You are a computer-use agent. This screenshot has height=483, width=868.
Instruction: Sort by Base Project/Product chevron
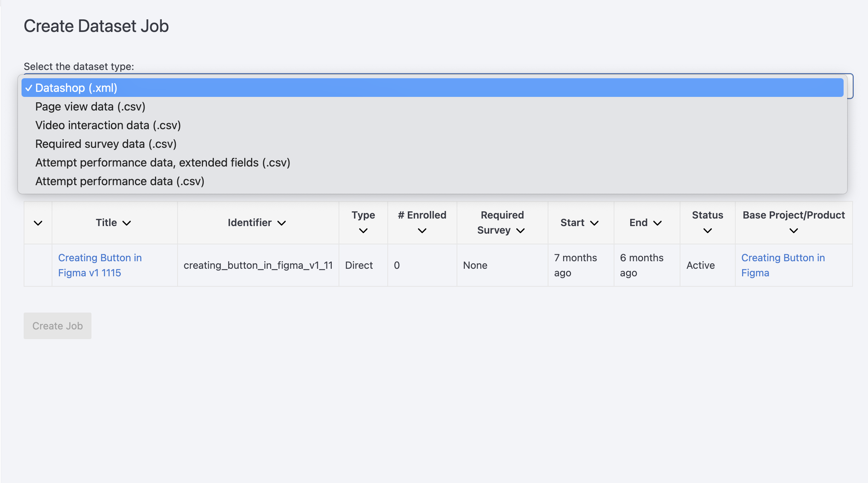tap(793, 231)
